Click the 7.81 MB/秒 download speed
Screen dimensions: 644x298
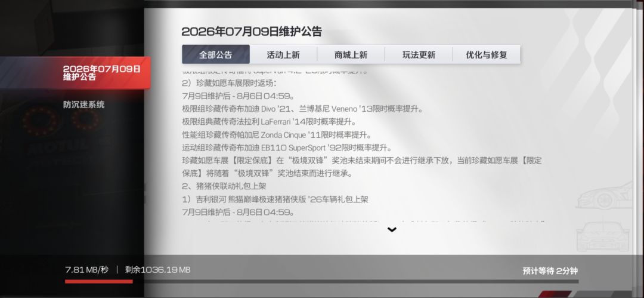tap(86, 270)
